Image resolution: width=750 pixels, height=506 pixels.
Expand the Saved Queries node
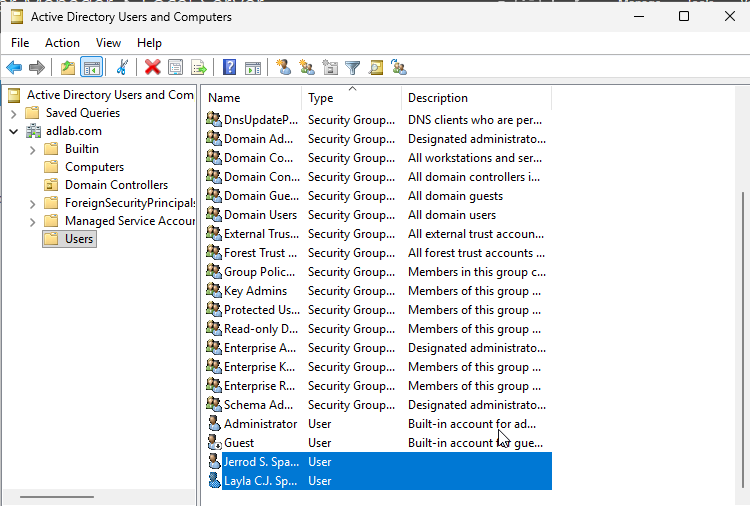coord(13,114)
